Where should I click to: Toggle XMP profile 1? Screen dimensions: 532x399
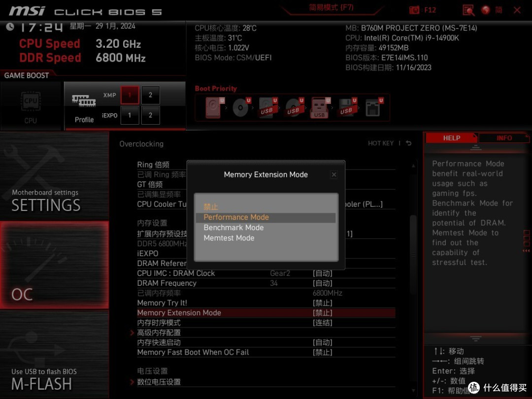(x=130, y=95)
